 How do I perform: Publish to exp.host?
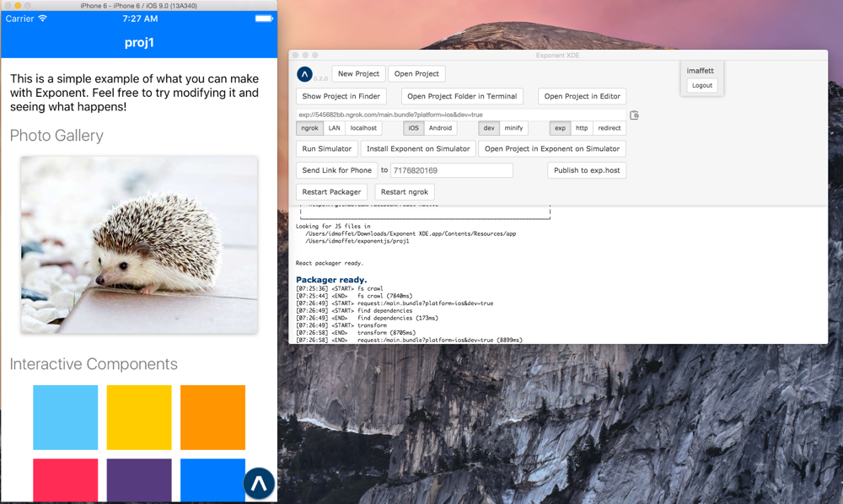point(587,170)
